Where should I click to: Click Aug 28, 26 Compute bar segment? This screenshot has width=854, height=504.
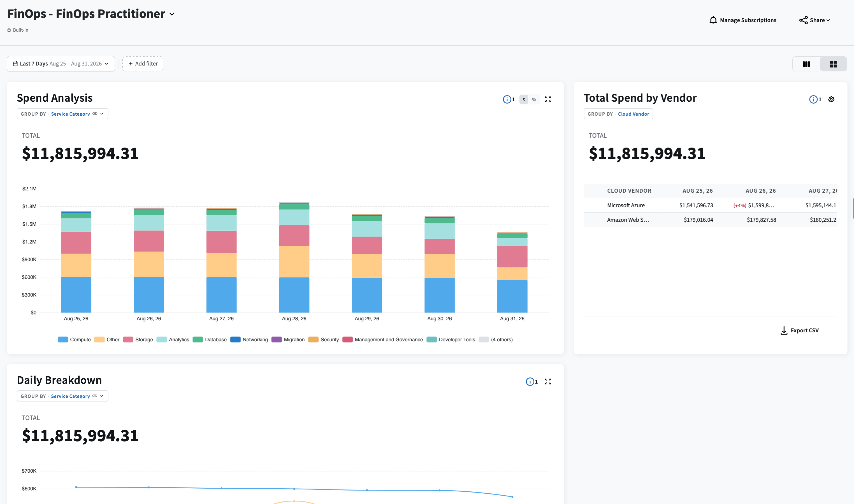tap(294, 295)
